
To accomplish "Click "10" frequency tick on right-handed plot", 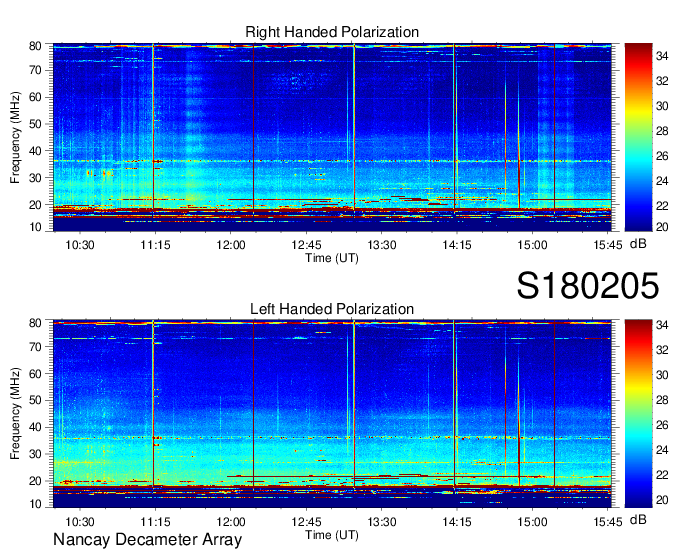I will [35, 227].
